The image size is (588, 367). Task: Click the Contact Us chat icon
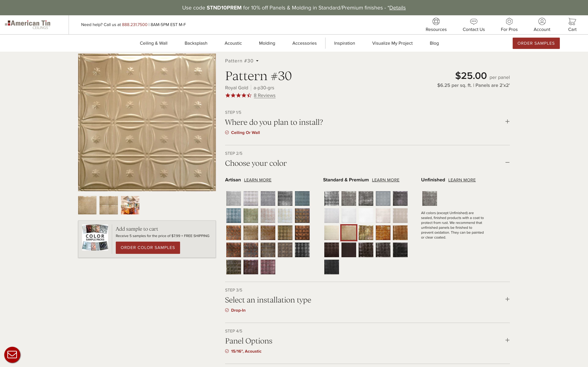(473, 22)
